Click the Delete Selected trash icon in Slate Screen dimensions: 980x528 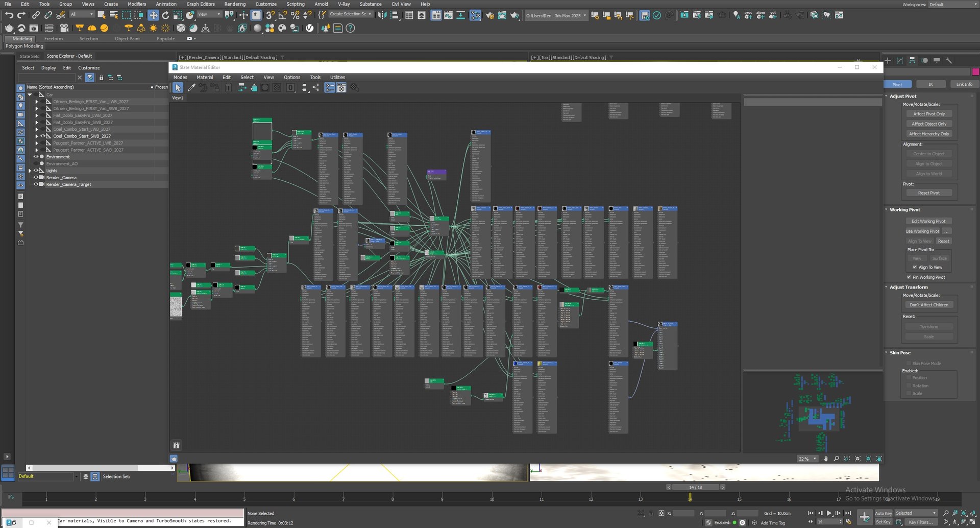228,88
